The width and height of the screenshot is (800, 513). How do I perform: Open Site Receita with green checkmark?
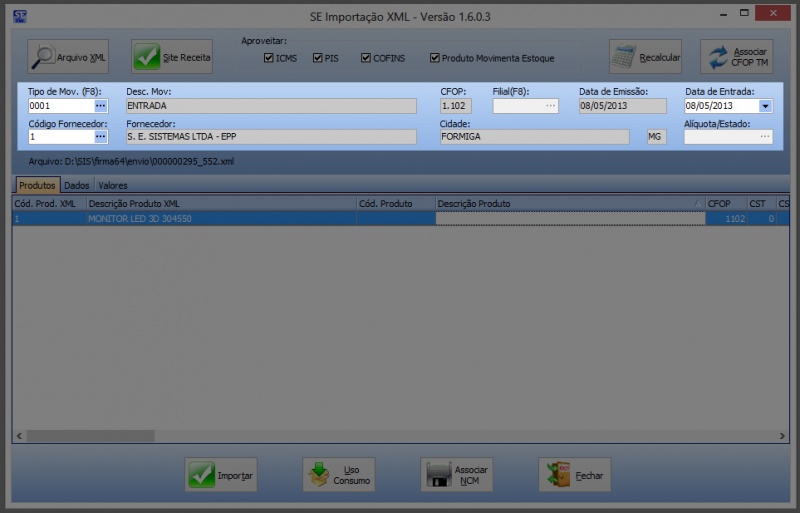(x=172, y=57)
